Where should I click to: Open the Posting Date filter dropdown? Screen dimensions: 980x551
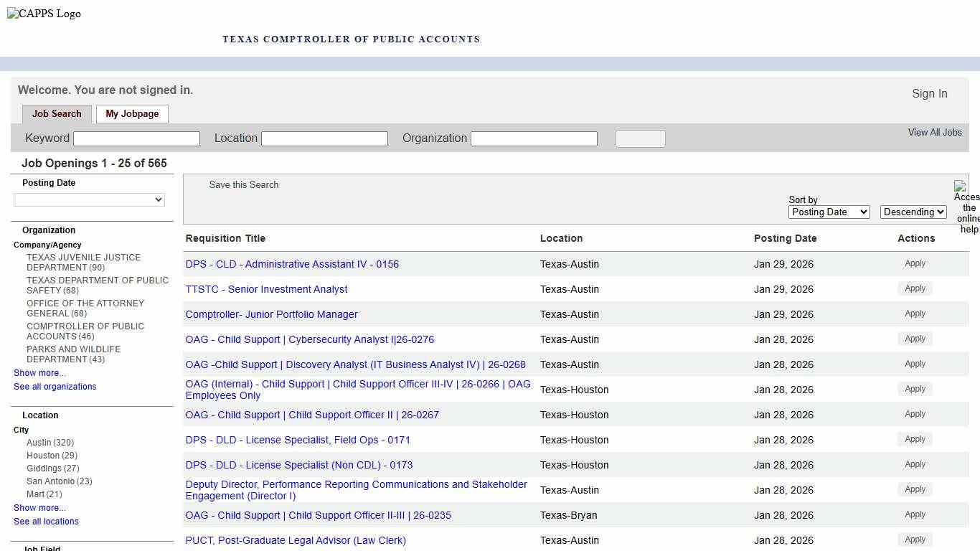[90, 199]
